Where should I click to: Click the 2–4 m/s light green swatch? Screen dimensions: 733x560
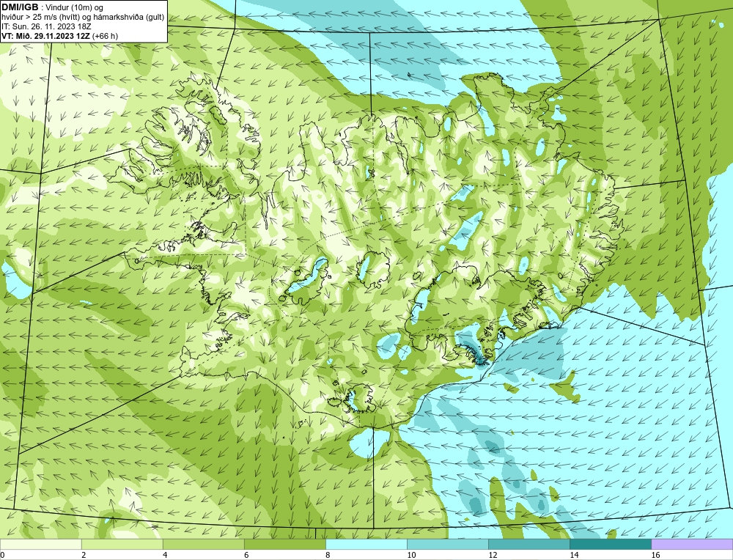tap(122, 544)
